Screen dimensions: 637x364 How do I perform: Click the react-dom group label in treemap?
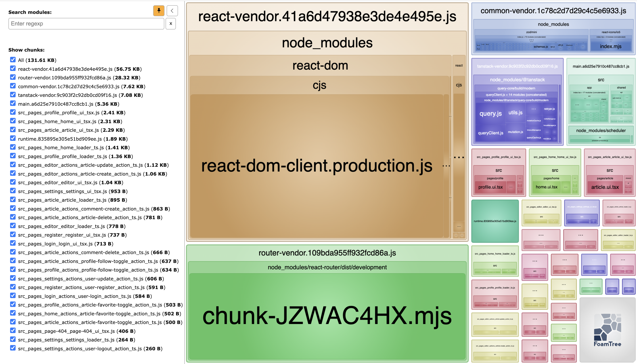320,65
